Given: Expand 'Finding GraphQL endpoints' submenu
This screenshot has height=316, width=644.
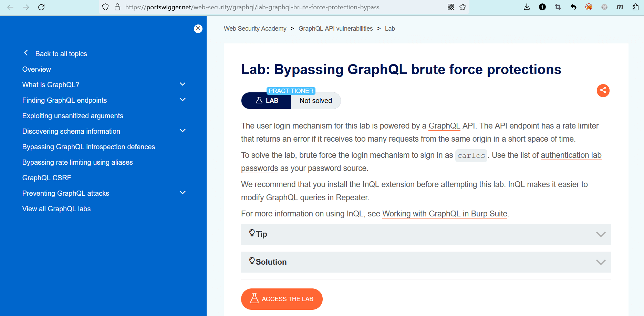Looking at the screenshot, I should 183,100.
